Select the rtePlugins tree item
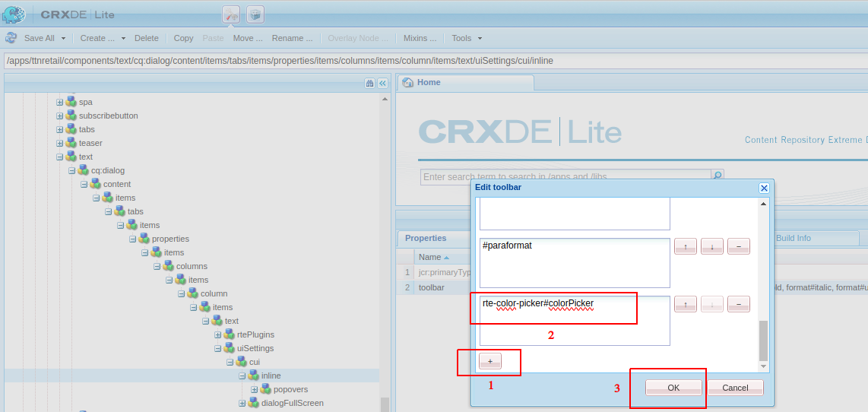Viewport: 868px width, 412px height. coord(255,334)
